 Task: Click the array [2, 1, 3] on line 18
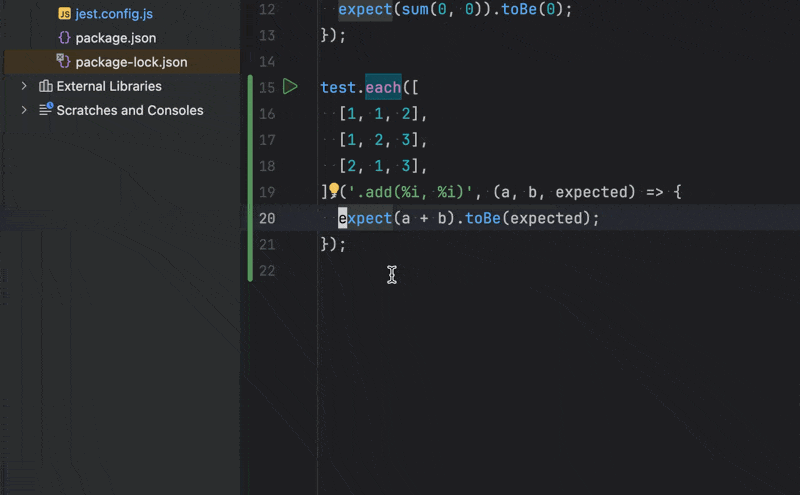[379, 165]
